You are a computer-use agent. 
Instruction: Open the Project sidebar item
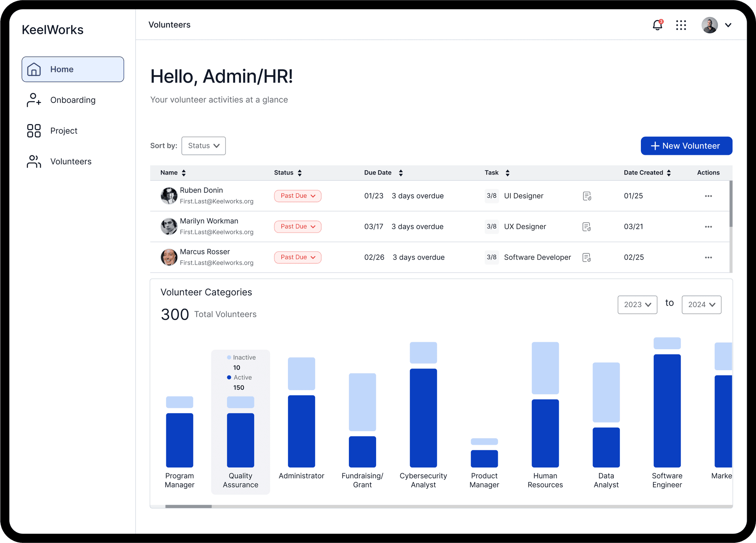click(63, 131)
